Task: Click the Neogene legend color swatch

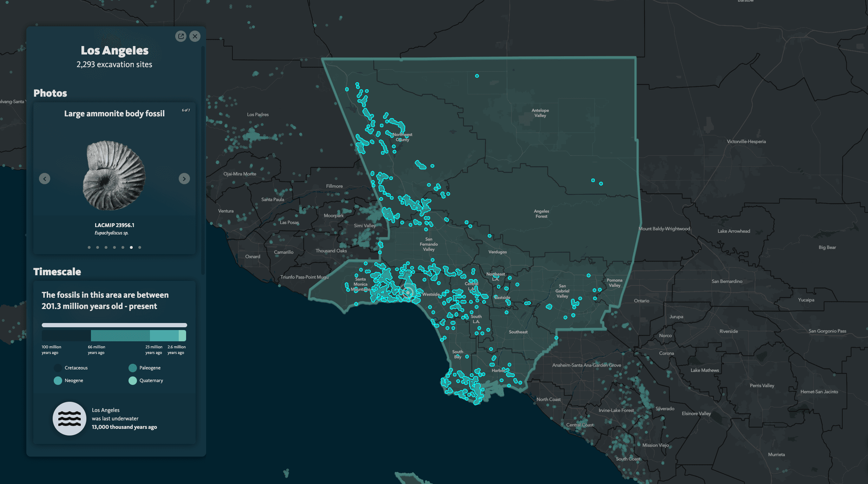Action: click(58, 381)
